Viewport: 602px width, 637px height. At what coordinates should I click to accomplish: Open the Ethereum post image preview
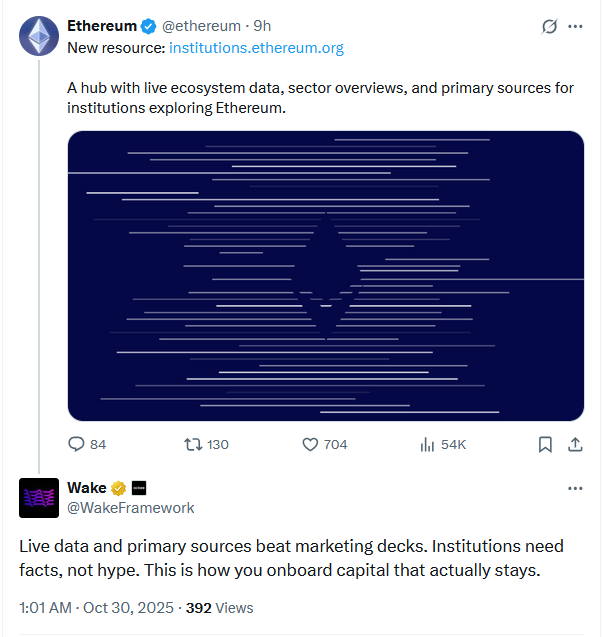click(x=325, y=275)
